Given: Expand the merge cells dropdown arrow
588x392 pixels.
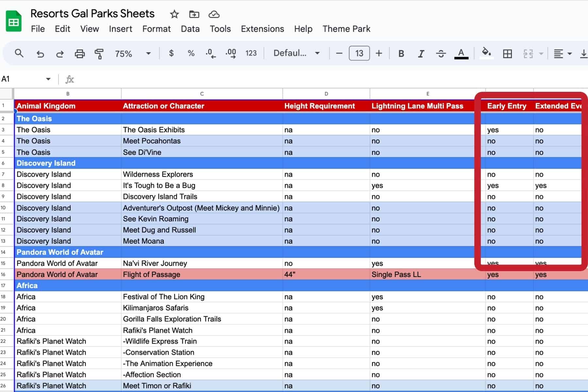Looking at the screenshot, I should [x=541, y=54].
